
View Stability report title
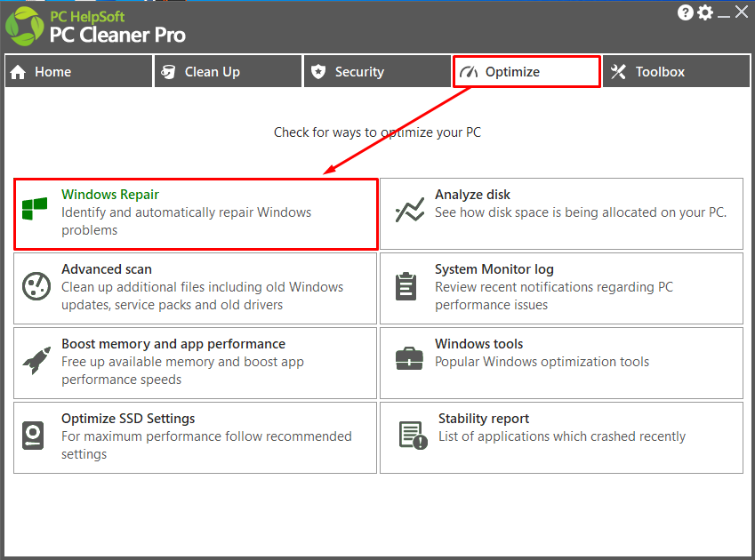point(484,419)
